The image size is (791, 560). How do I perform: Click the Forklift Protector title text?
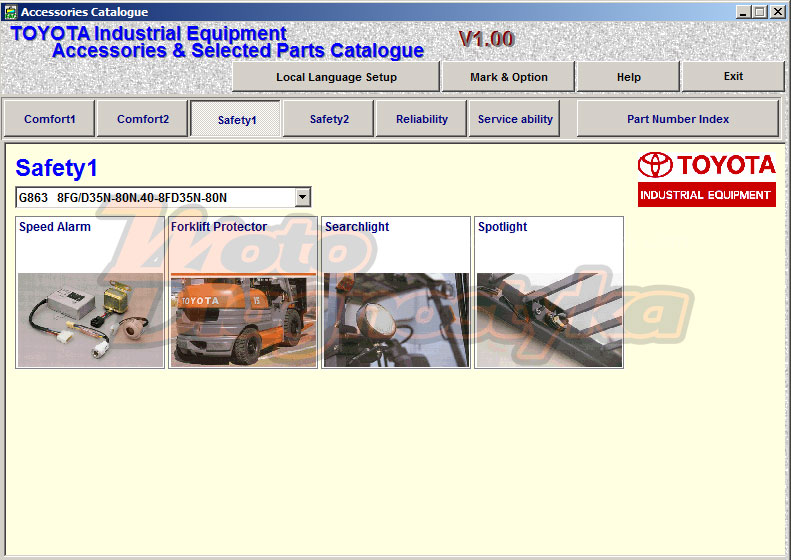218,227
